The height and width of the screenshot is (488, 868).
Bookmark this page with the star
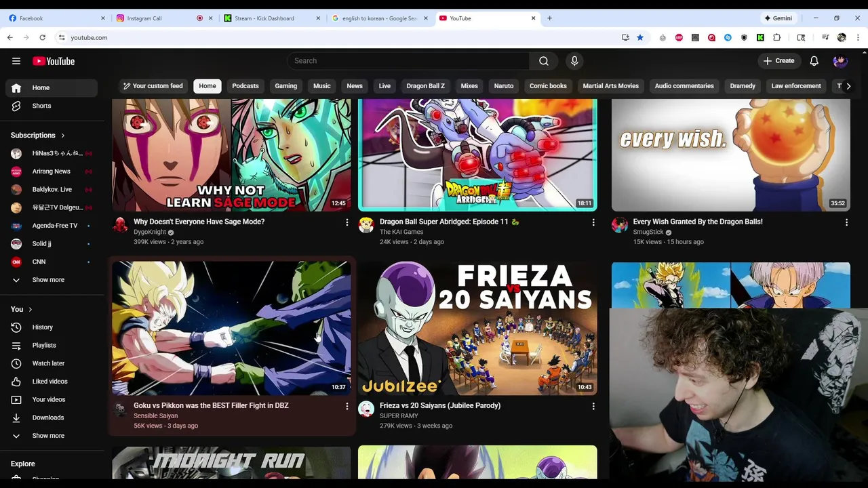click(x=639, y=37)
